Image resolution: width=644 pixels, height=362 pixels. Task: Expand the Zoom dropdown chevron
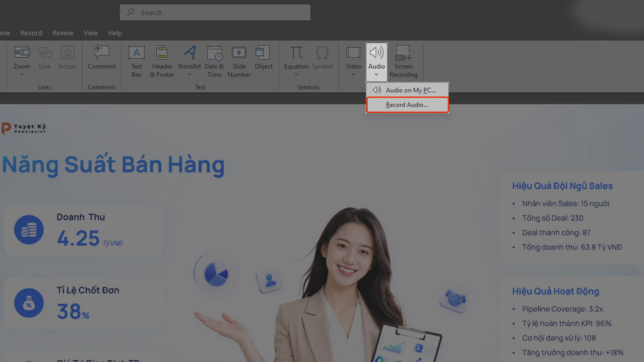21,75
